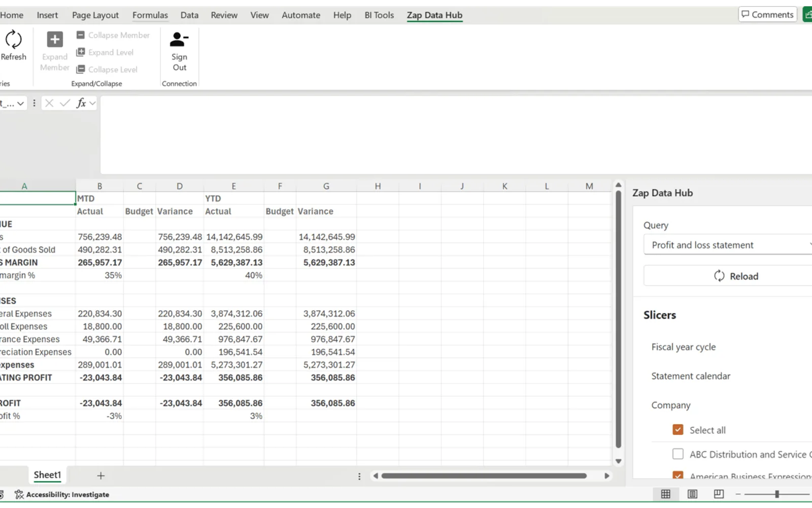
Task: Expand the Statement calendar slicer
Action: pos(691,376)
